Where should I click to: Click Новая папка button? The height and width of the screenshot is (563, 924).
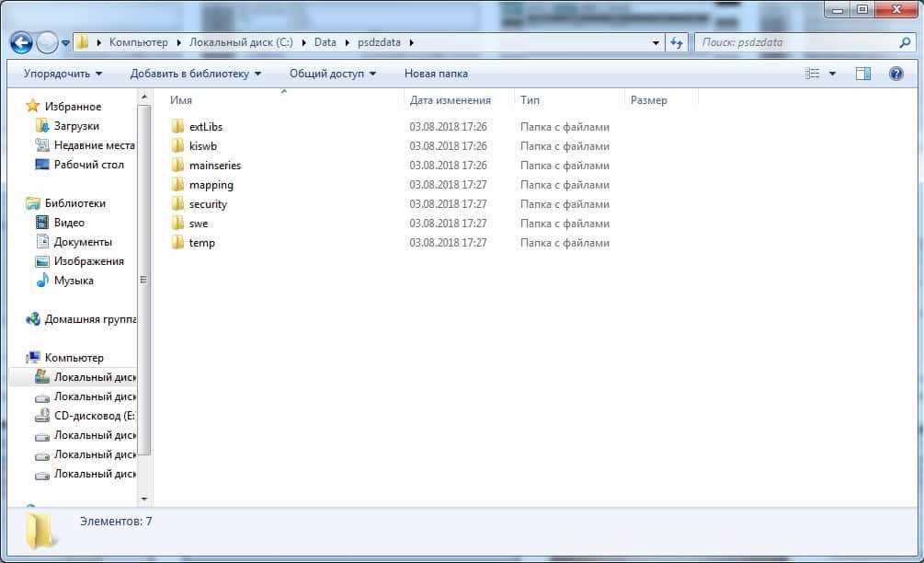coord(436,74)
